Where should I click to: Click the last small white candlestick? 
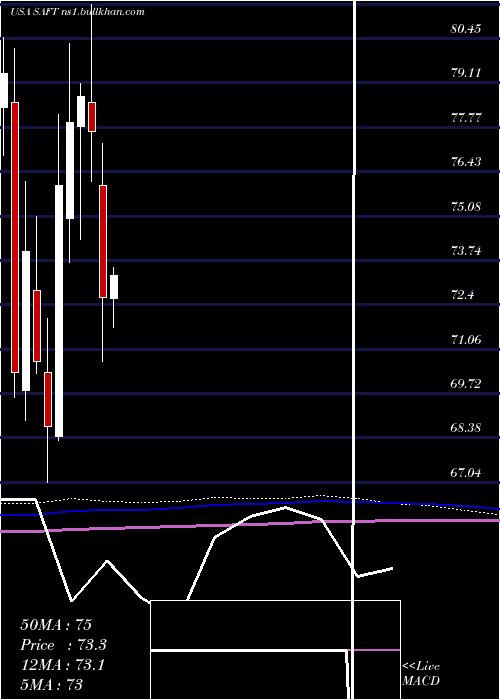(x=114, y=287)
